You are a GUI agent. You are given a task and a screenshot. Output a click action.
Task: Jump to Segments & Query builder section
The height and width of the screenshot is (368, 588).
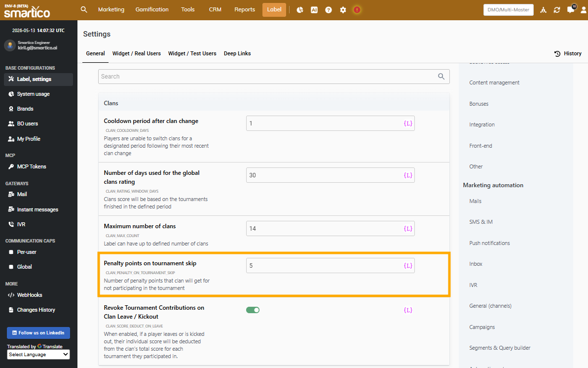500,348
